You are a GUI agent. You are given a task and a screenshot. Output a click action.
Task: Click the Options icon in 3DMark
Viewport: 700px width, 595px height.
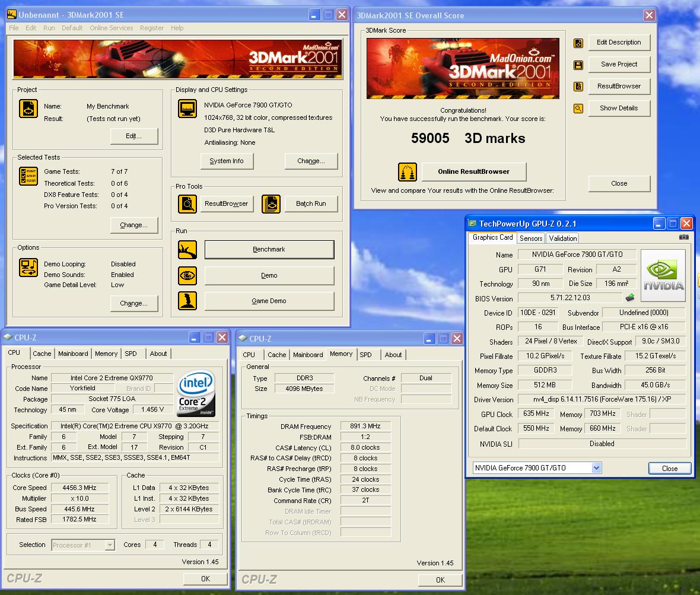(x=28, y=268)
